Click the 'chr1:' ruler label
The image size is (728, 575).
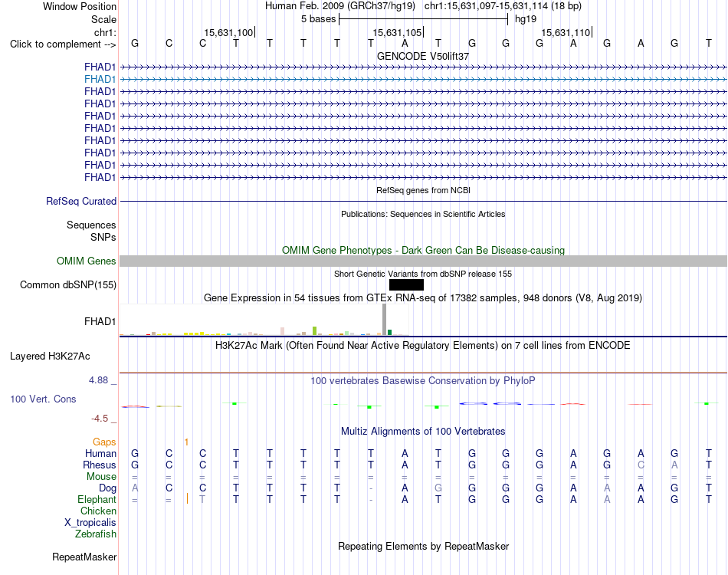pos(105,32)
